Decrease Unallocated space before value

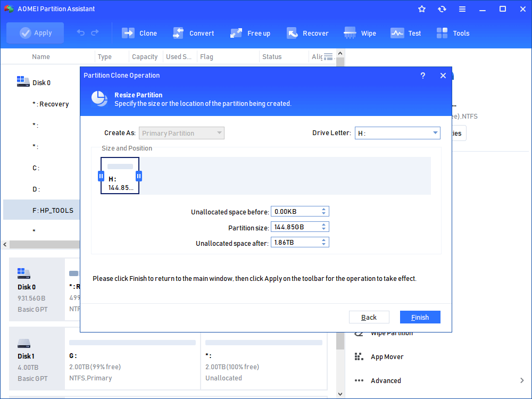click(323, 213)
